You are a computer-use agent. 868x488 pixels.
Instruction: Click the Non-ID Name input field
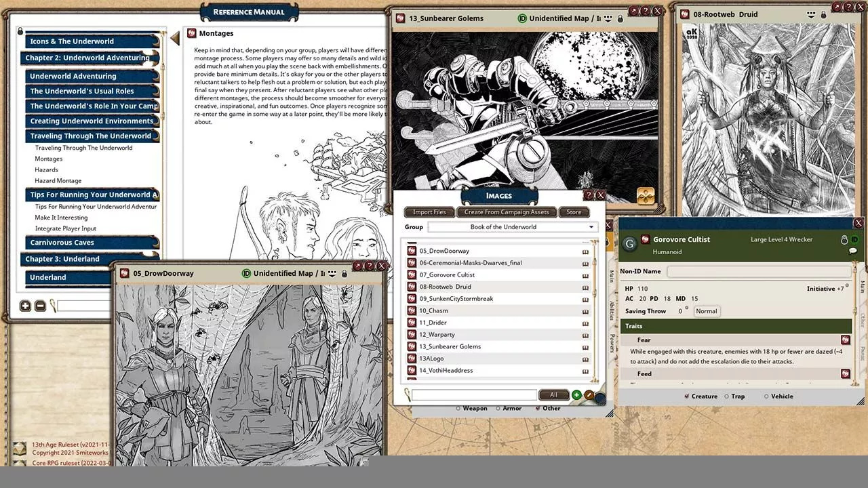pos(759,271)
